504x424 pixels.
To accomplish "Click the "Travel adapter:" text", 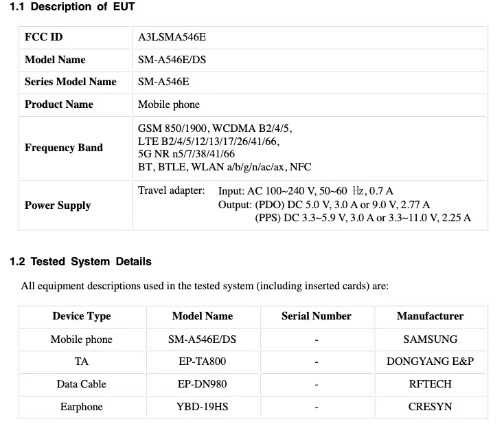I will tap(171, 190).
